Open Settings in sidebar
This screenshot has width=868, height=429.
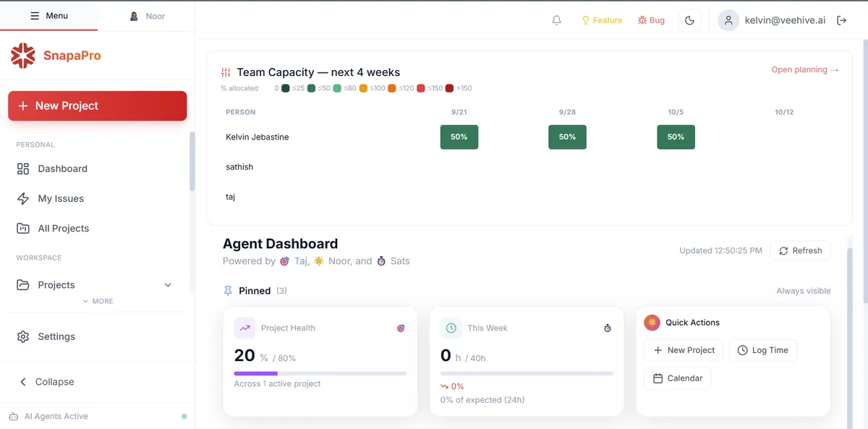click(x=97, y=336)
